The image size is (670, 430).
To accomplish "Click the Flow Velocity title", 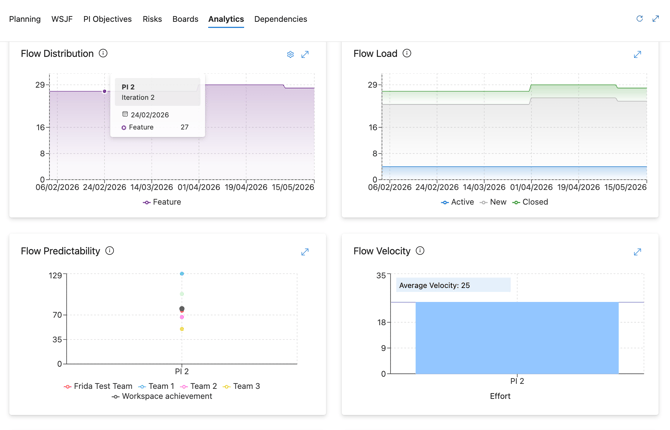I will coord(382,251).
